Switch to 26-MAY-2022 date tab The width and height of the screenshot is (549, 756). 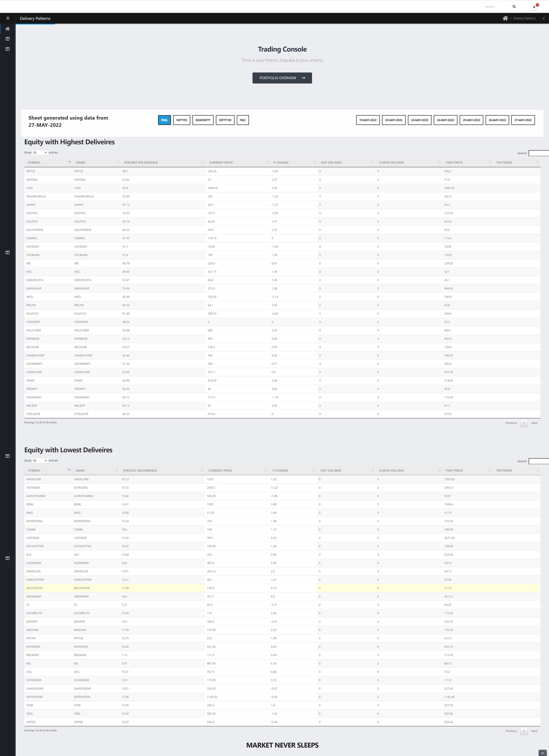point(497,120)
